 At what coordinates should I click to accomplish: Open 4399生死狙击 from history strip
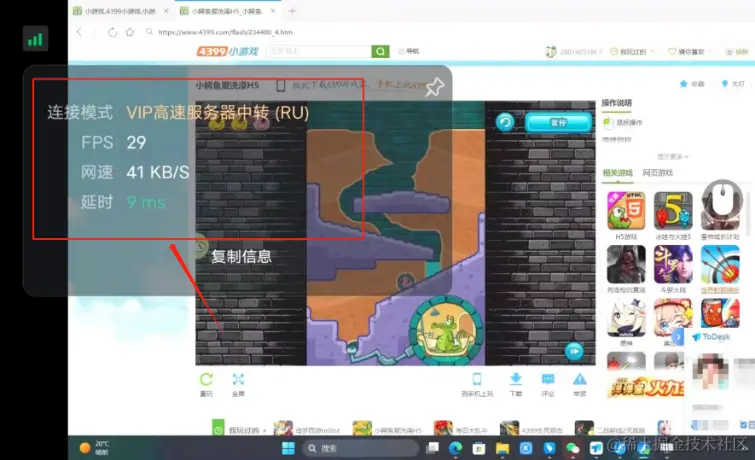point(531,429)
